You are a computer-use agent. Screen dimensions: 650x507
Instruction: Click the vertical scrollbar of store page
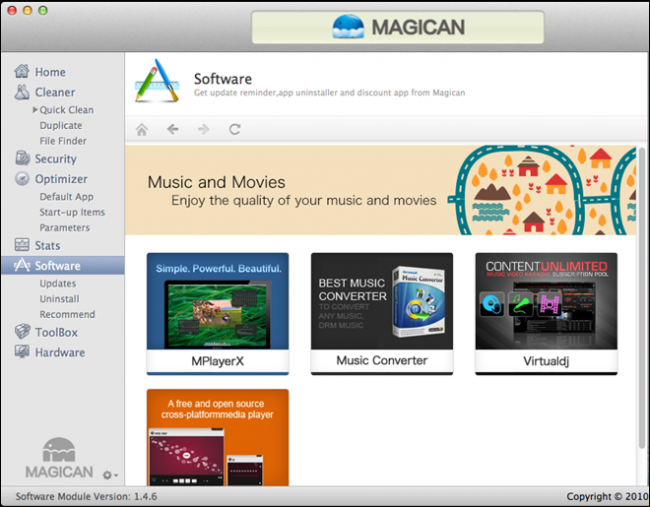[x=642, y=297]
